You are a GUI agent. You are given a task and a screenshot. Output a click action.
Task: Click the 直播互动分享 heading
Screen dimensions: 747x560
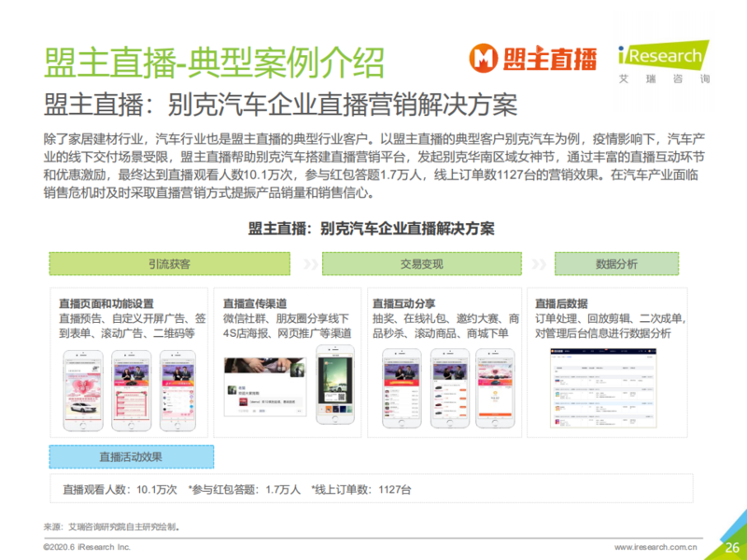coord(404,303)
